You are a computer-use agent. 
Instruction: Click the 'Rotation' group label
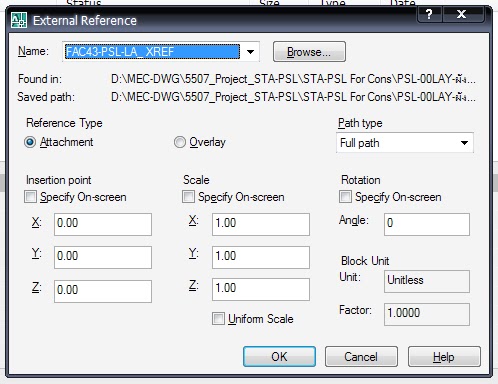click(x=361, y=180)
